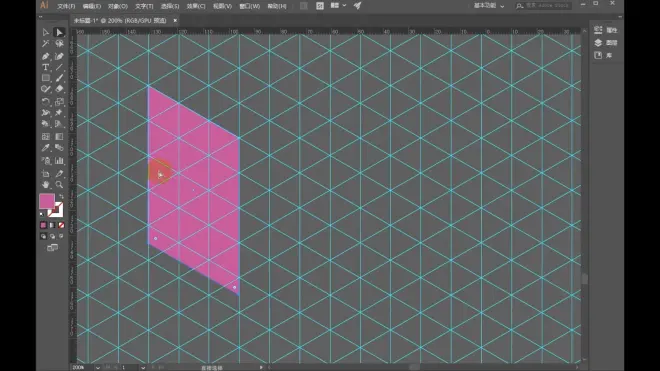Select the Rectangle tool
Screen dimensions: 660x371
[x=45, y=78]
